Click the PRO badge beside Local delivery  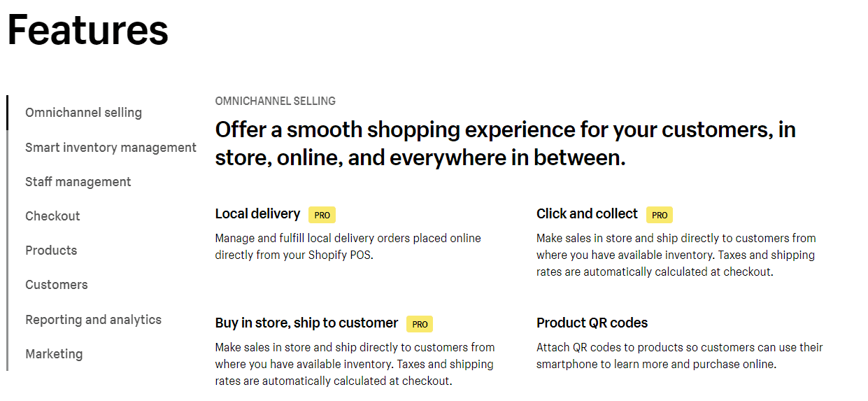click(322, 216)
